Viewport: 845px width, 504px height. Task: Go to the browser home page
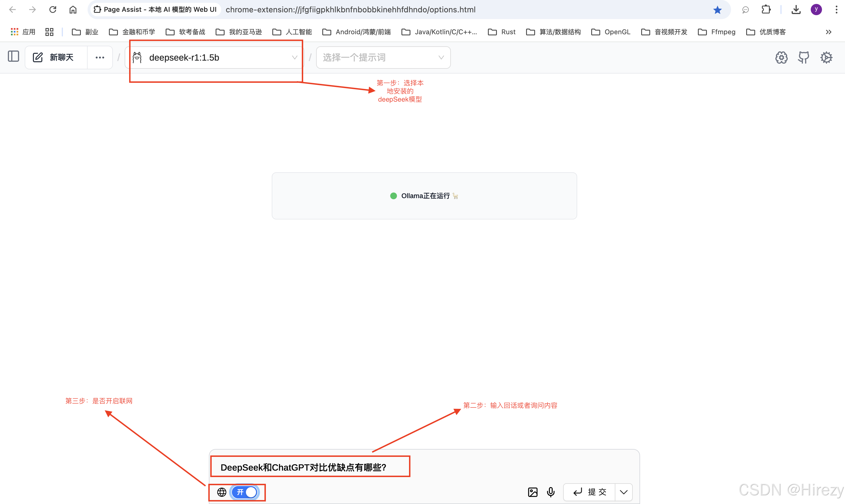(x=73, y=10)
